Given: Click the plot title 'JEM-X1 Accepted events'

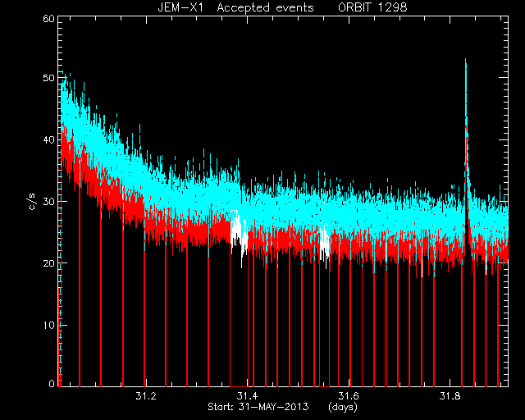Looking at the screenshot, I should [x=235, y=7].
